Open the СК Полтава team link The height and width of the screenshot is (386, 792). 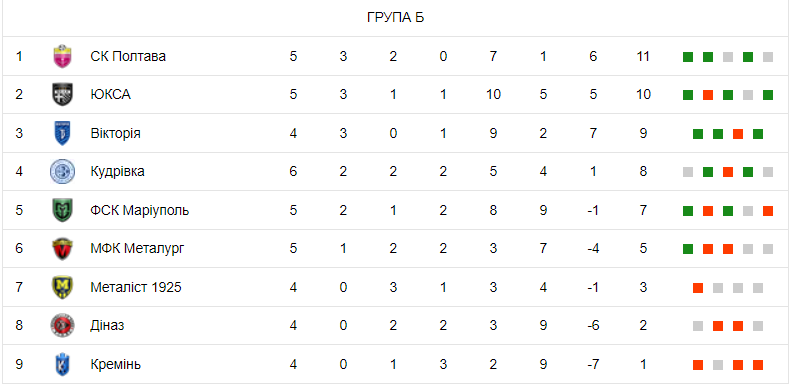pos(128,56)
